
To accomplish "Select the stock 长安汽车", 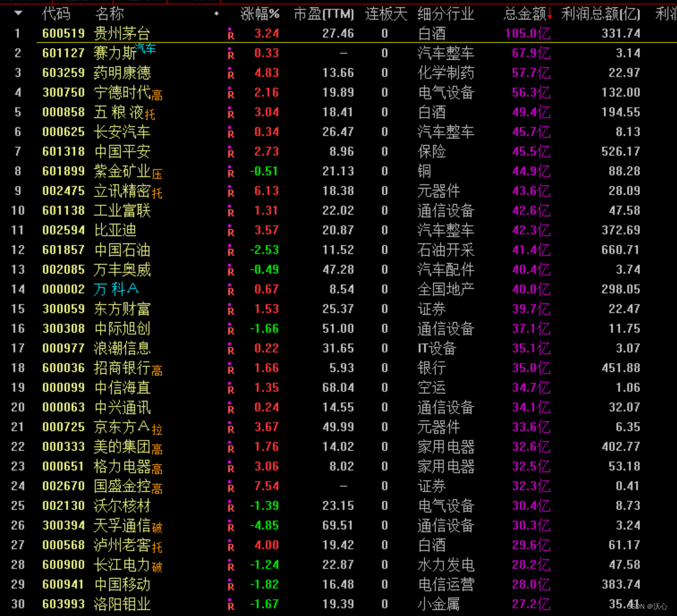I will [x=122, y=132].
